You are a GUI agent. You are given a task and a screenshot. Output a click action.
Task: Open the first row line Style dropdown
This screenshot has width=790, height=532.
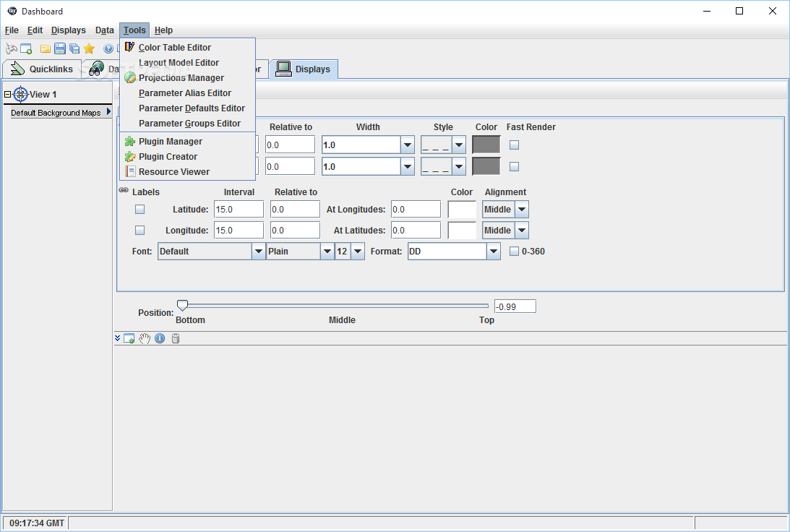(458, 145)
